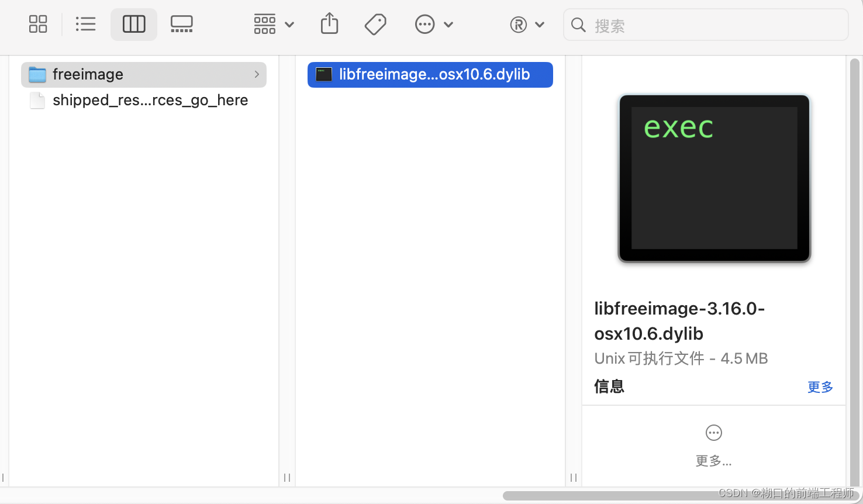
Task: Click the small exec icon of dylib file
Action: tap(324, 75)
